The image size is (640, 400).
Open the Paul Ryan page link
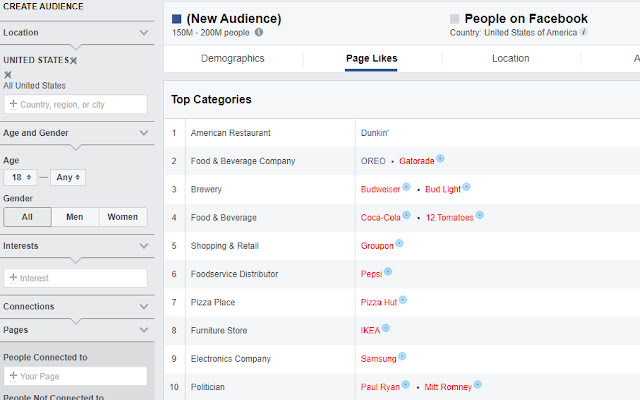[380, 387]
